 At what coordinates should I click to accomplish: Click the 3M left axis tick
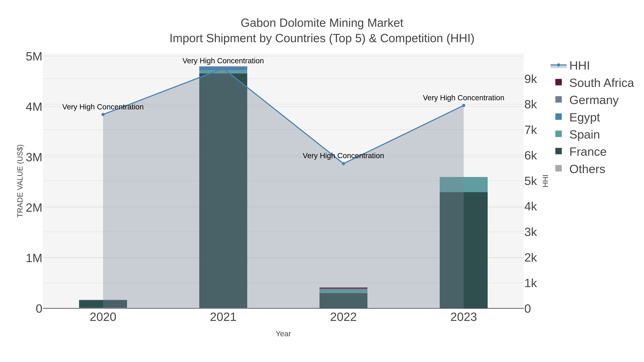click(x=34, y=157)
